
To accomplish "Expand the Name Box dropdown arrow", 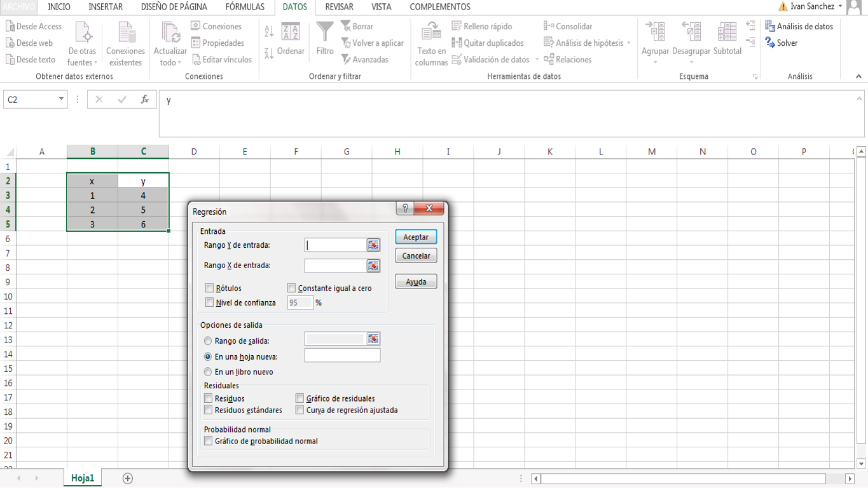I will (61, 99).
